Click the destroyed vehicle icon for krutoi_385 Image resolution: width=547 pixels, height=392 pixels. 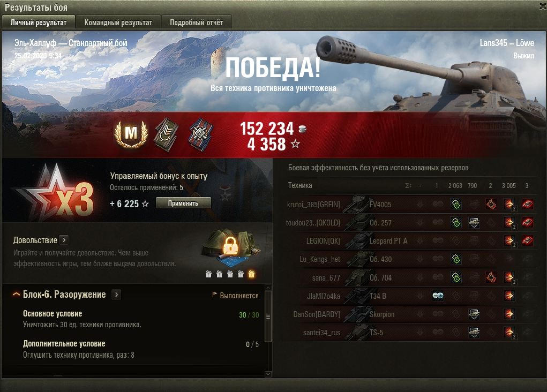pyautogui.click(x=528, y=205)
